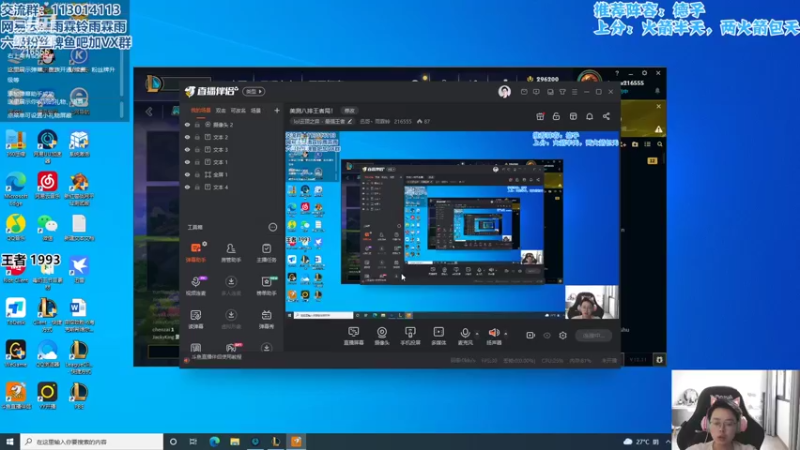This screenshot has height=450, width=800.
Task: Open the 主播任务 tool icon
Action: 266,253
